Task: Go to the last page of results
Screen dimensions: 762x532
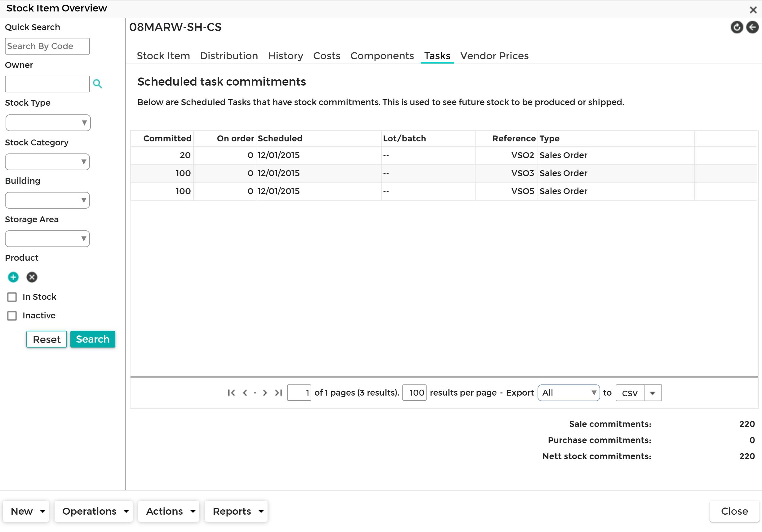Action: [x=278, y=393]
